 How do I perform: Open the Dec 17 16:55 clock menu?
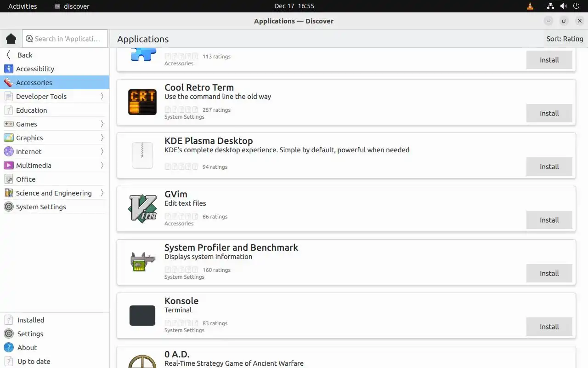point(294,6)
